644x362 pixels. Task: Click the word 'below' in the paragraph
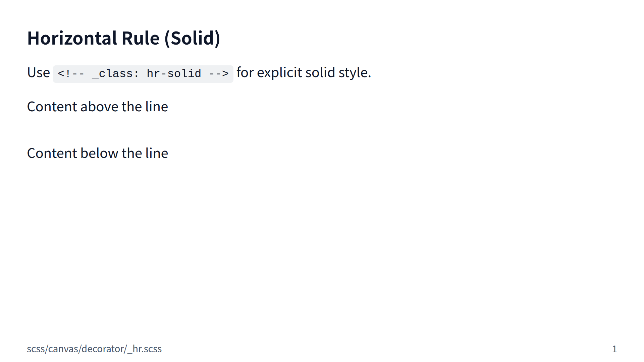pyautogui.click(x=99, y=154)
